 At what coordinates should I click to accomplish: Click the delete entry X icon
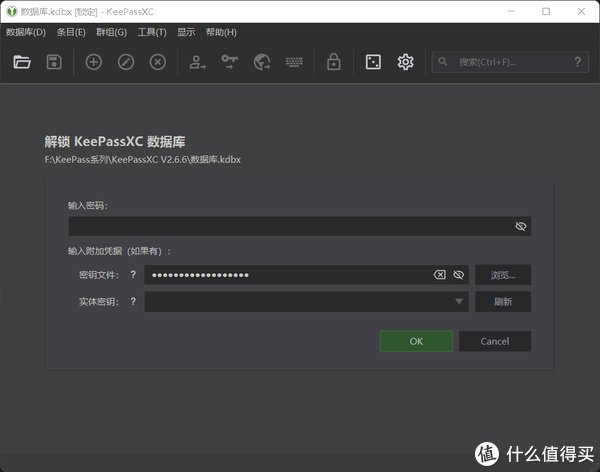click(158, 62)
